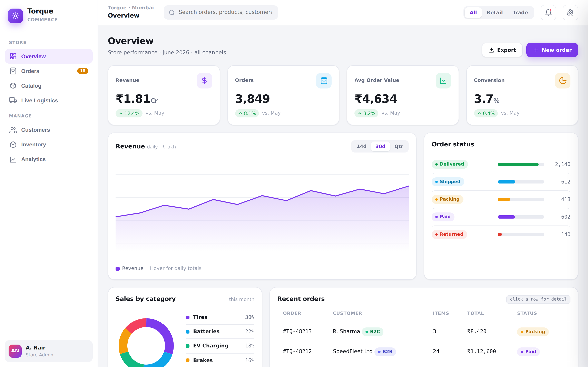This screenshot has height=367, width=588.
Task: Open settings gear icon in header
Action: [570, 13]
